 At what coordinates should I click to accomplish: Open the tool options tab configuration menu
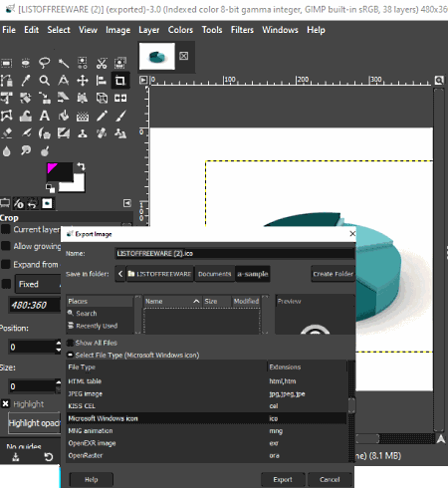point(127,203)
